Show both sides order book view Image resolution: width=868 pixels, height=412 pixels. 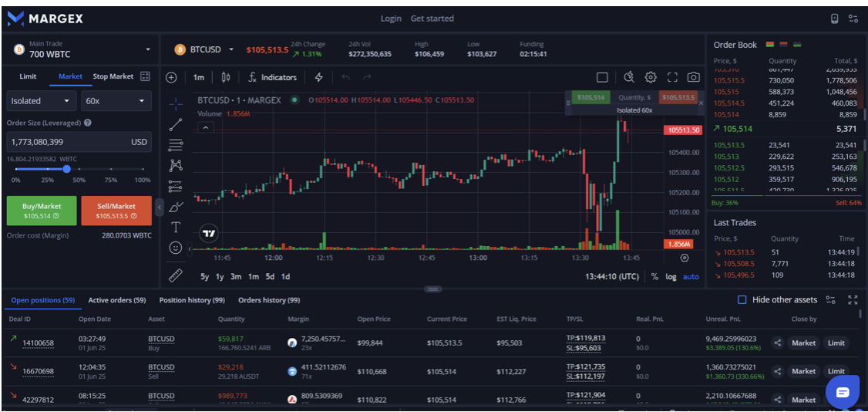tap(769, 44)
